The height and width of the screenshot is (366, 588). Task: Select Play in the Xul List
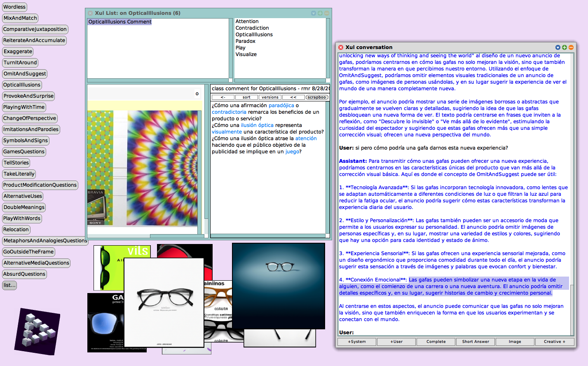point(241,48)
